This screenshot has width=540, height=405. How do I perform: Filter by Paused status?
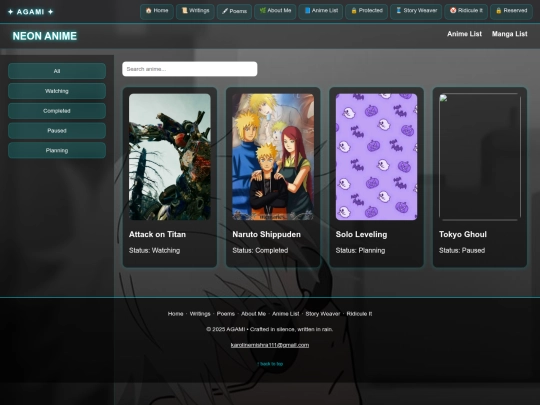[x=57, y=131]
